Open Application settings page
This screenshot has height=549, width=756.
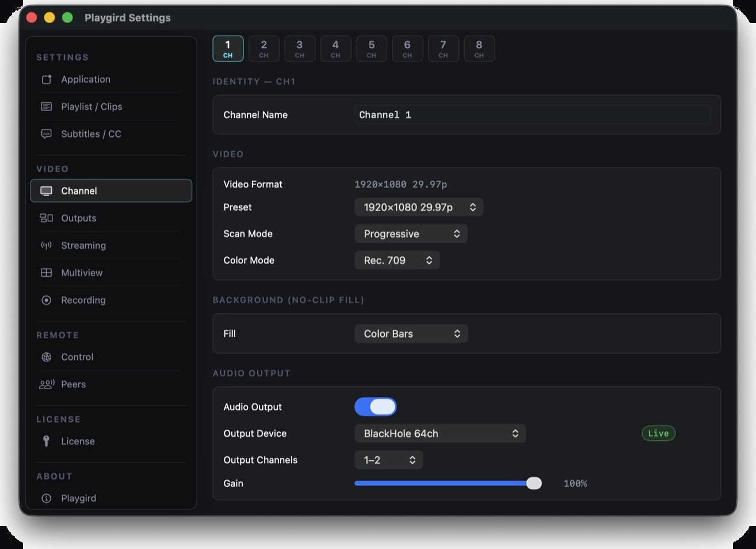[x=111, y=79]
